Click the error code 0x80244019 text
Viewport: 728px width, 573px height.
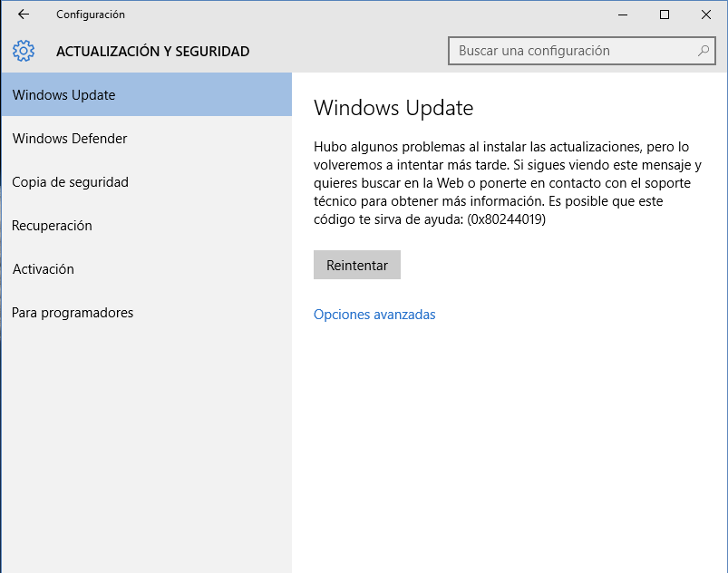pyautogui.click(x=506, y=219)
